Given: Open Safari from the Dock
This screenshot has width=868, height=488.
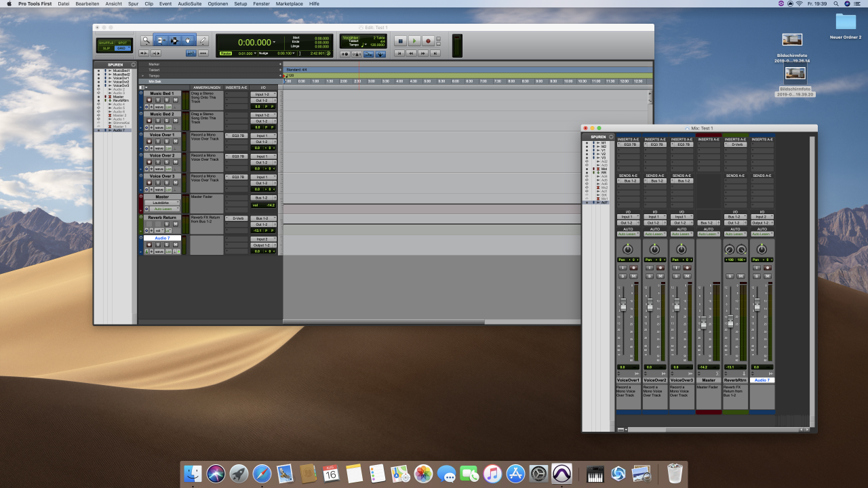Looking at the screenshot, I should pyautogui.click(x=262, y=473).
